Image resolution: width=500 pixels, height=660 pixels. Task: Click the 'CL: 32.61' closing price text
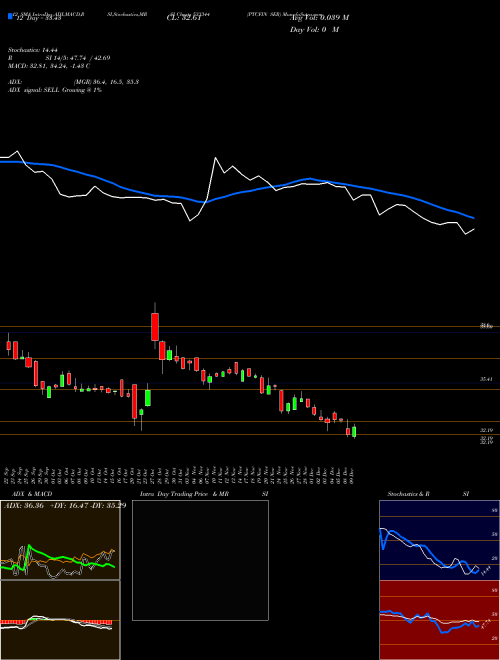183,18
